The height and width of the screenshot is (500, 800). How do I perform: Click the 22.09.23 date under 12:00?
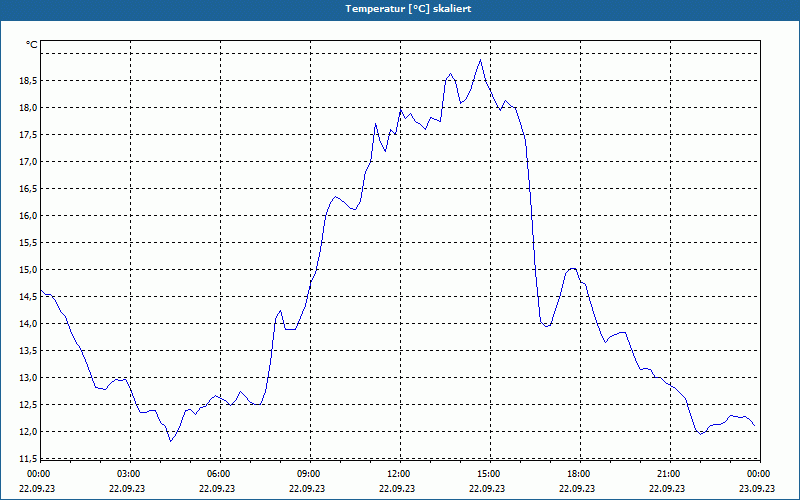pos(397,488)
